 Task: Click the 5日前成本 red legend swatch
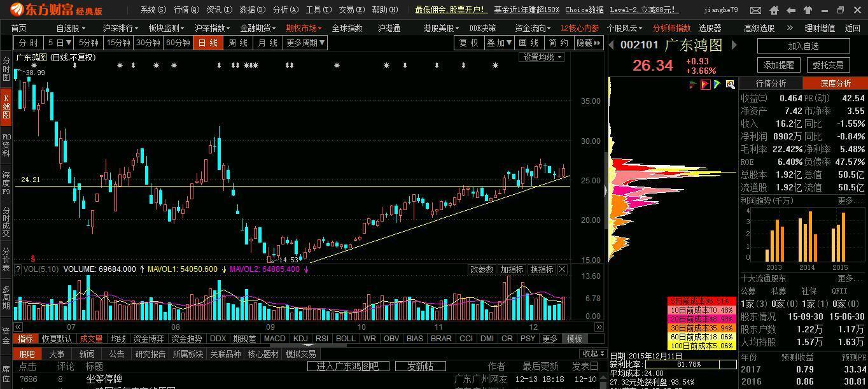tap(701, 301)
